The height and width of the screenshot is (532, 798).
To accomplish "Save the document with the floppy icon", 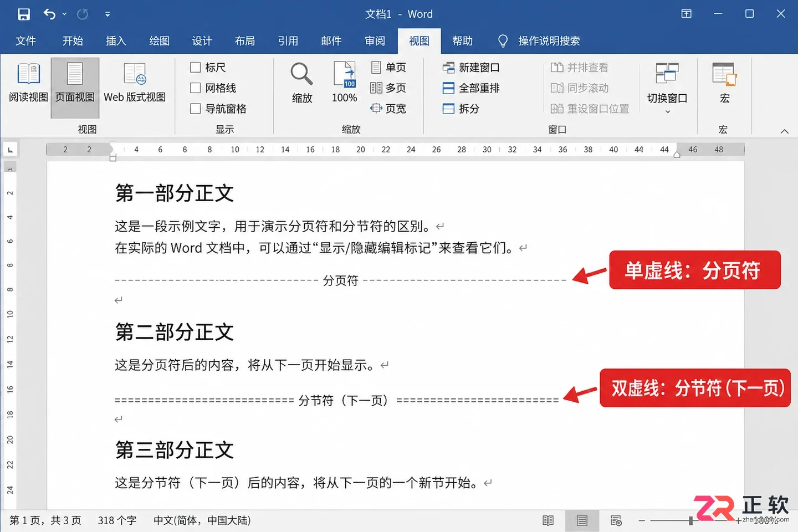I will pos(24,14).
